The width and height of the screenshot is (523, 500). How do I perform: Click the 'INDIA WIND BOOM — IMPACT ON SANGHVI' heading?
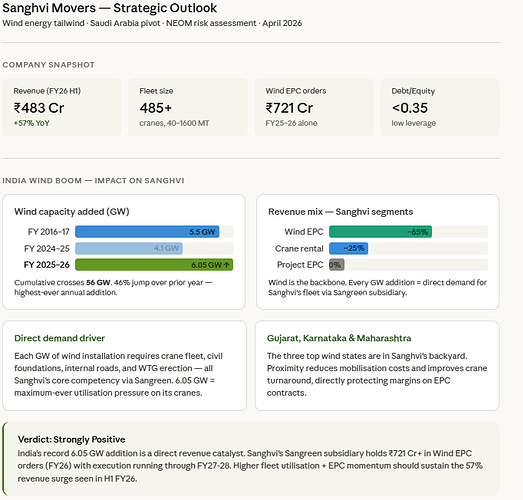tap(93, 180)
